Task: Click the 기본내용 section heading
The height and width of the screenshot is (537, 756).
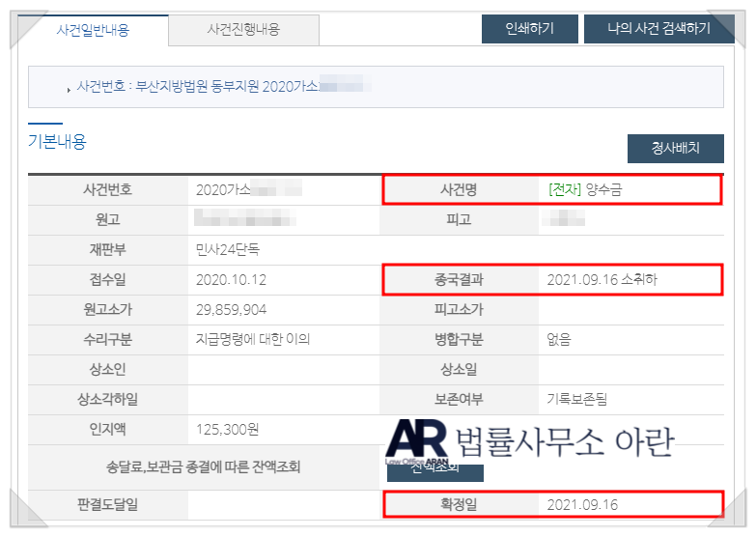Action: (x=57, y=142)
